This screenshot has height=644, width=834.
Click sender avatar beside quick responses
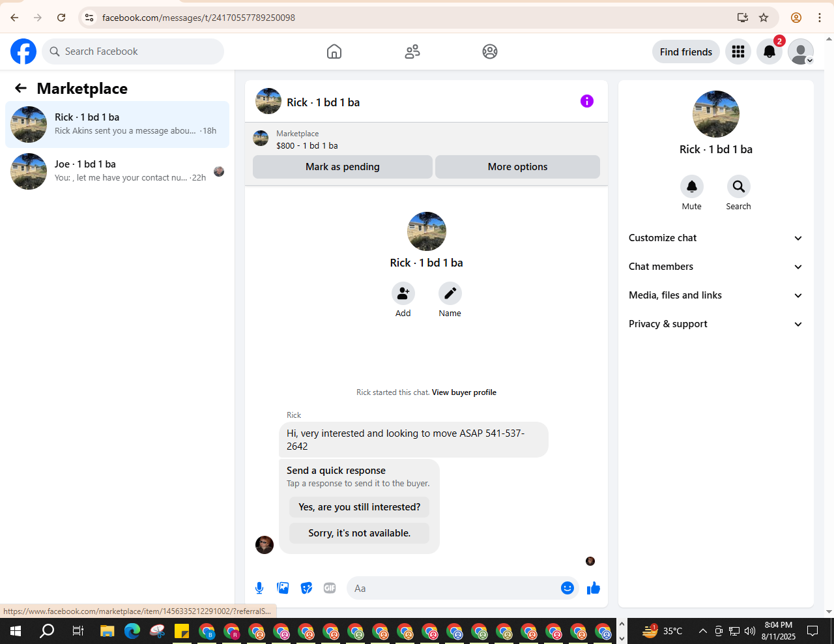point(265,545)
